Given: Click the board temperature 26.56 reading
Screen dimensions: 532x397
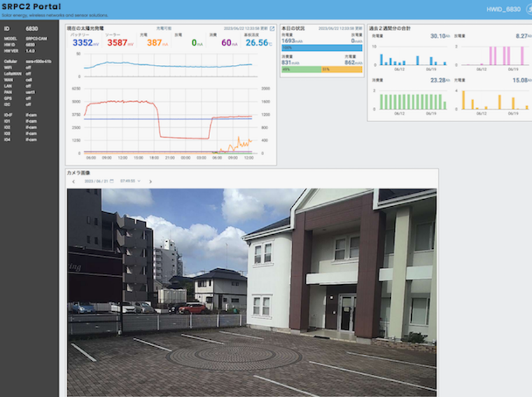Looking at the screenshot, I should coord(258,43).
